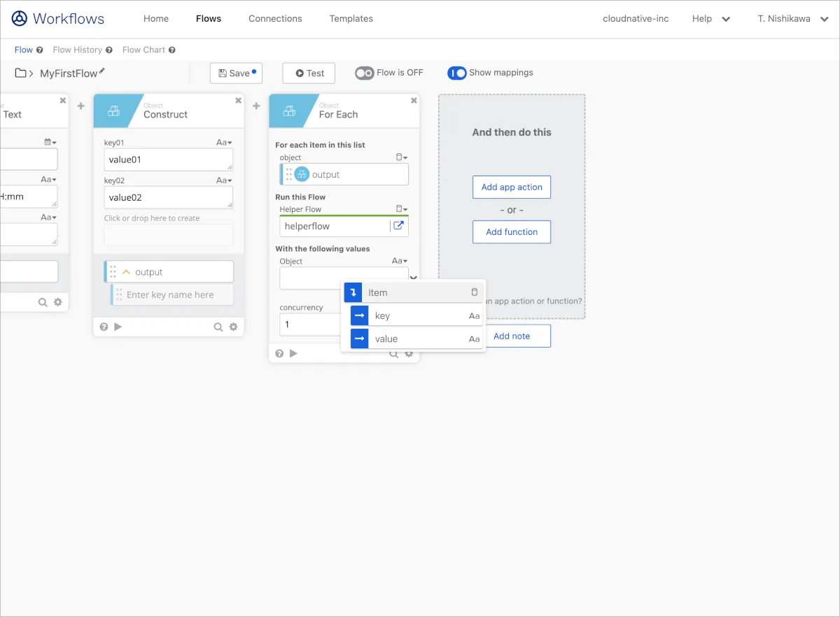Viewport: 840px width, 617px height.
Task: Click the Add app action button
Action: click(512, 187)
